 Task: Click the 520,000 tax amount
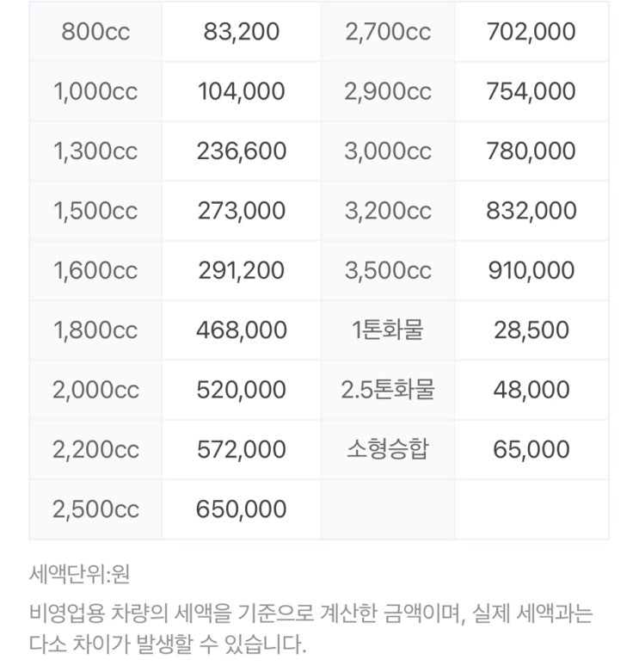[241, 390]
